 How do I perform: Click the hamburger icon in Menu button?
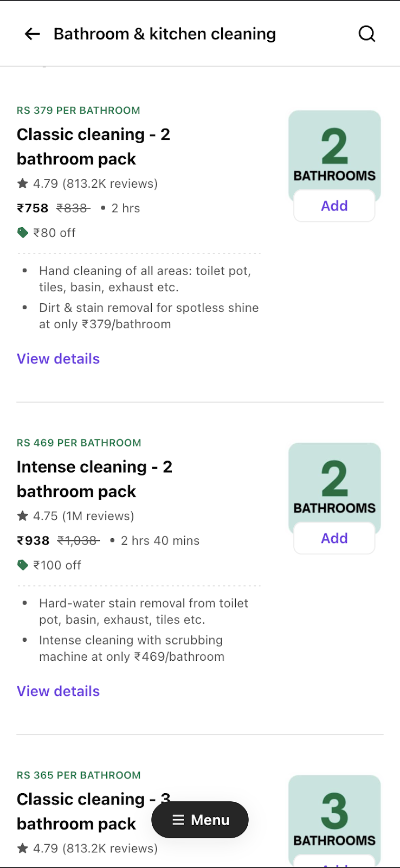(x=178, y=820)
